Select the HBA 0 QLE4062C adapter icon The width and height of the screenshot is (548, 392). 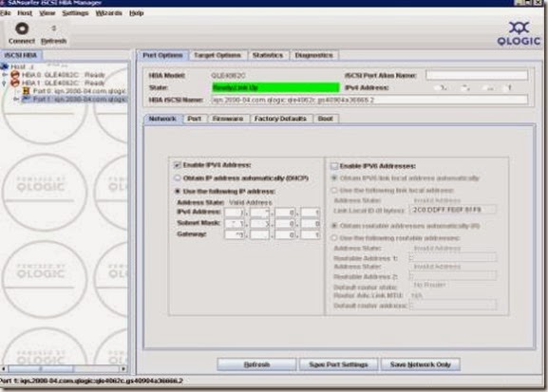[15, 74]
